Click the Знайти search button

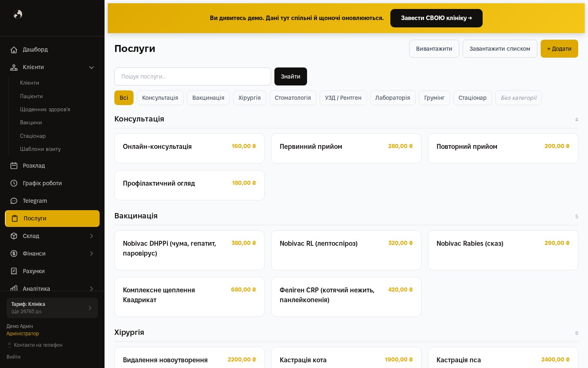pyautogui.click(x=291, y=76)
